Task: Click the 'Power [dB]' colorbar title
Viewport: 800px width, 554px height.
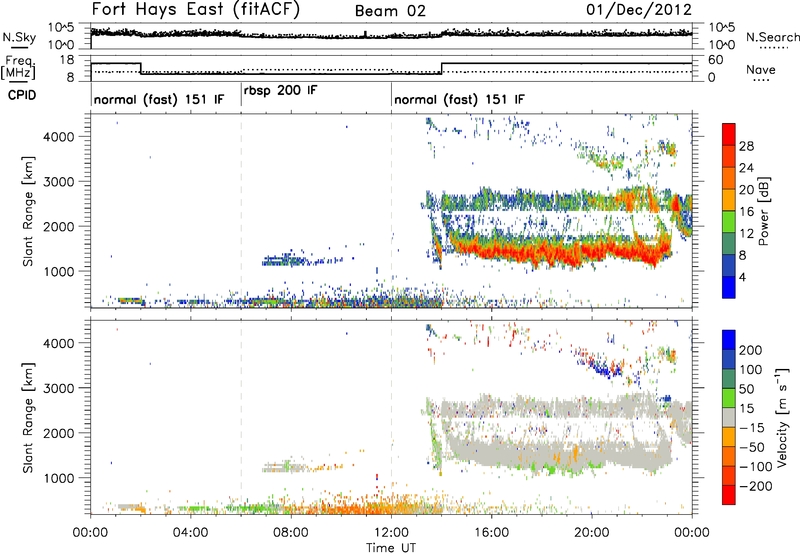Action: coord(764,211)
